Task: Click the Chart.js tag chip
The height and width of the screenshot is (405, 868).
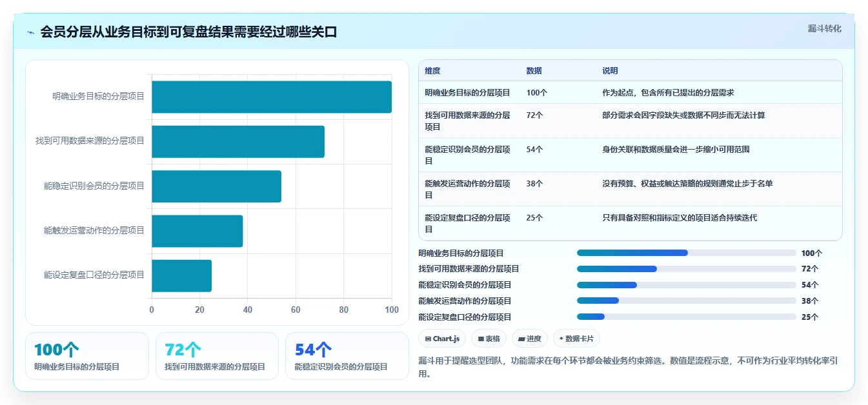Action: [442, 339]
